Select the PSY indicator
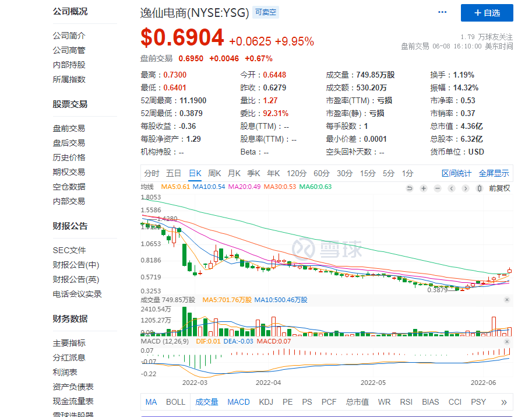This screenshot has width=532, height=417. click(x=478, y=402)
